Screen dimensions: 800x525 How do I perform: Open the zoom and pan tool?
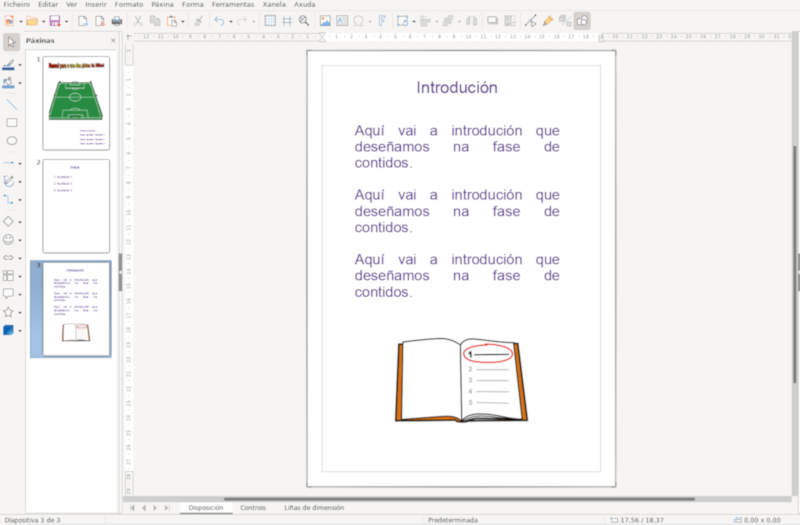pos(304,21)
